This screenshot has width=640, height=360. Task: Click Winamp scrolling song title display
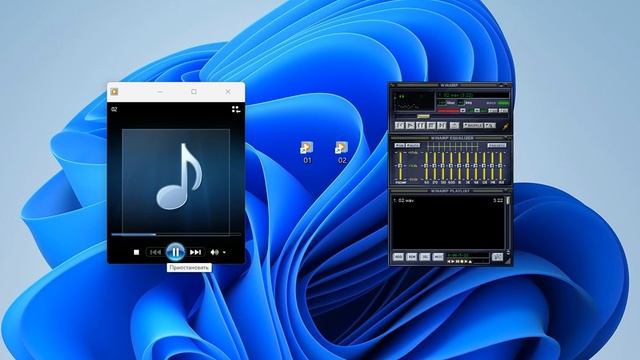[473, 95]
